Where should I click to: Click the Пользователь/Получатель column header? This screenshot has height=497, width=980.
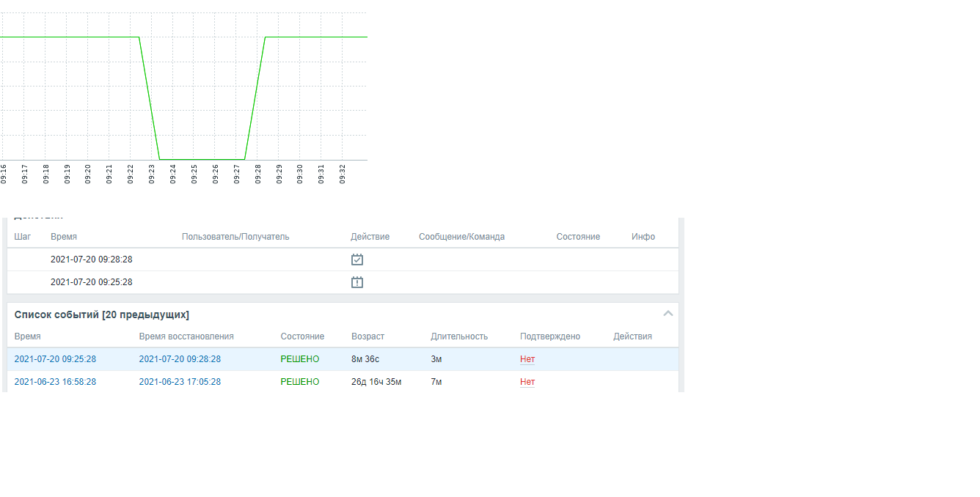(235, 237)
